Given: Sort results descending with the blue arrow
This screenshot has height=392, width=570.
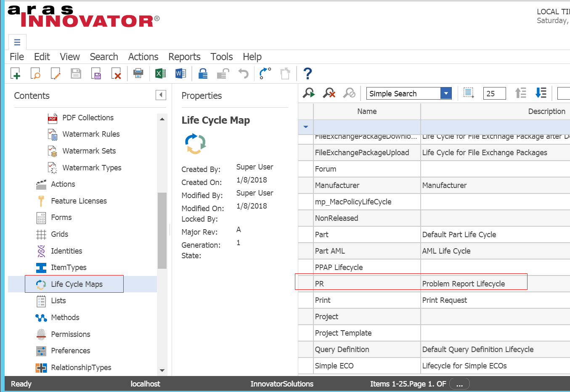Looking at the screenshot, I should 541,93.
